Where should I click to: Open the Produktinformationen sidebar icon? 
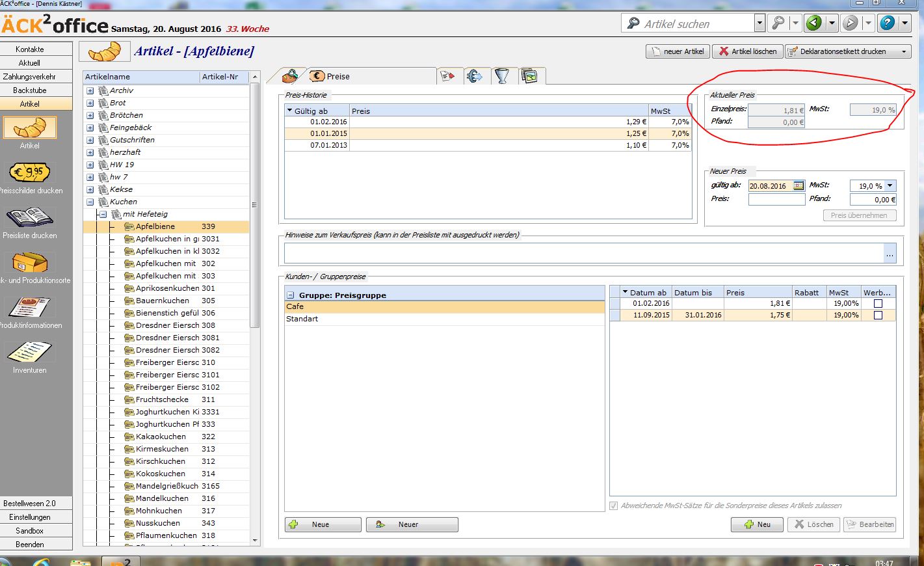tap(29, 307)
